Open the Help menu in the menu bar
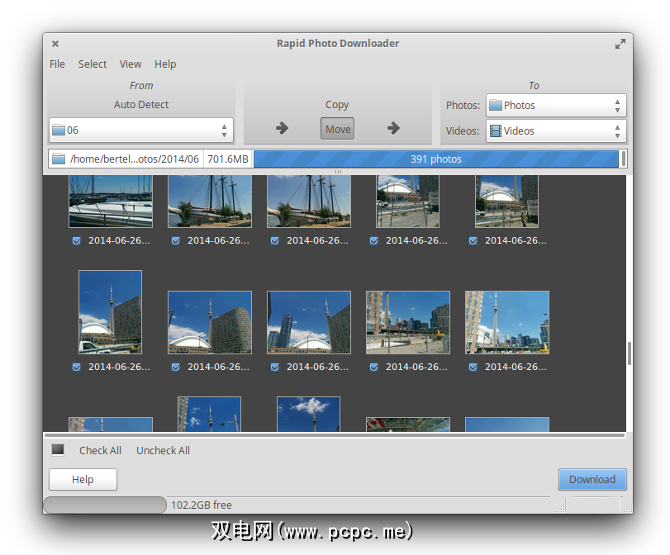Viewport: 670px width, 555px height. (x=165, y=64)
